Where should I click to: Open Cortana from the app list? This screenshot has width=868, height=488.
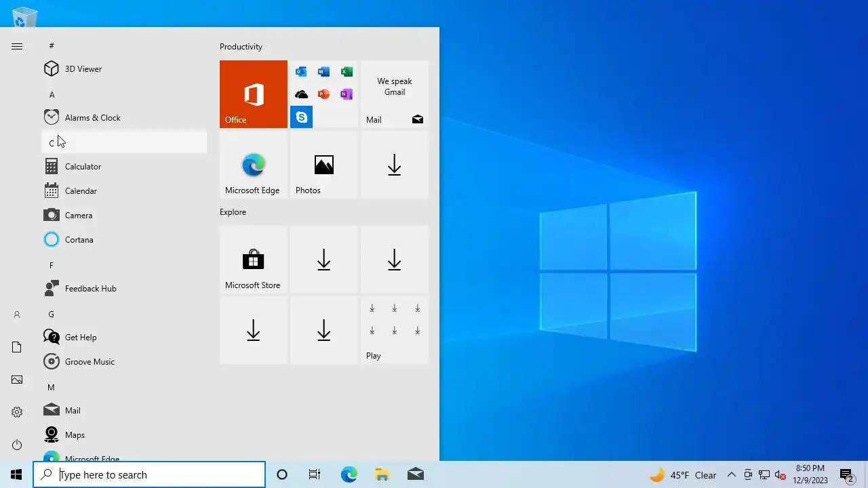pos(124,239)
